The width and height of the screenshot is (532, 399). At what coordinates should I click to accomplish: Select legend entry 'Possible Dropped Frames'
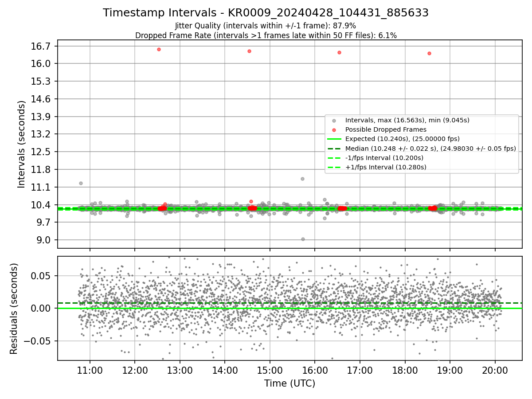386,129
